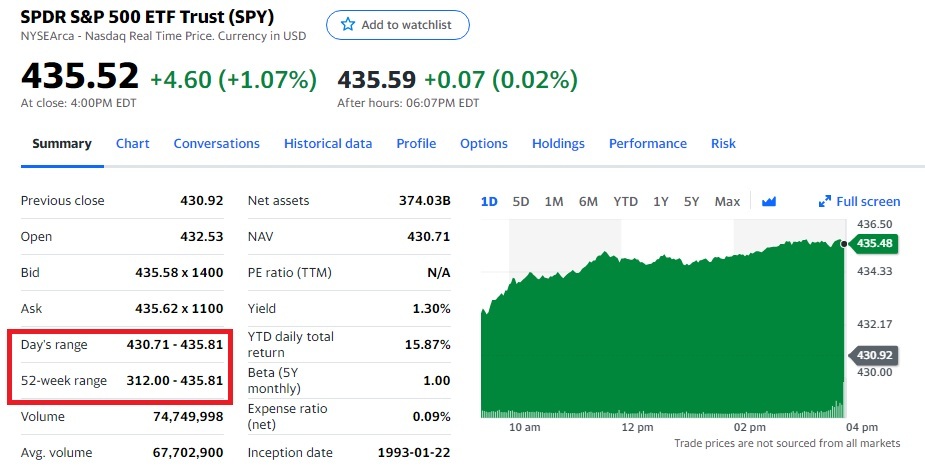Switch to the Risk tab

pyautogui.click(x=723, y=143)
